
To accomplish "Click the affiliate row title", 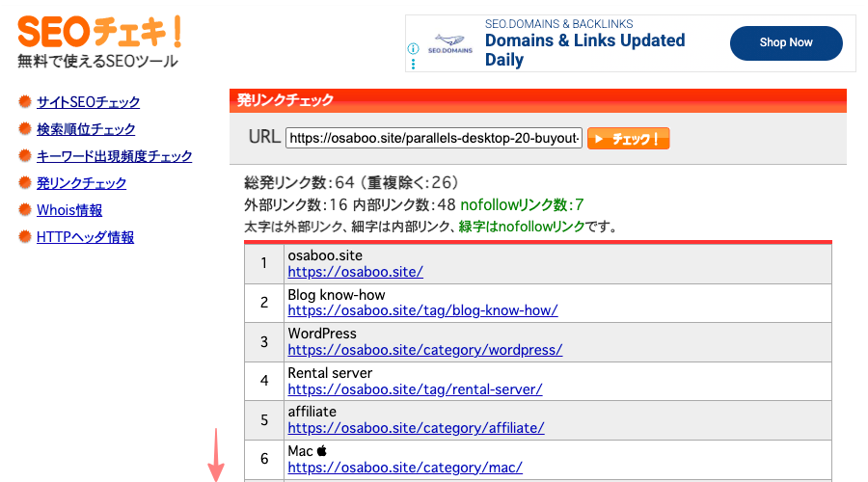I will 312,412.
